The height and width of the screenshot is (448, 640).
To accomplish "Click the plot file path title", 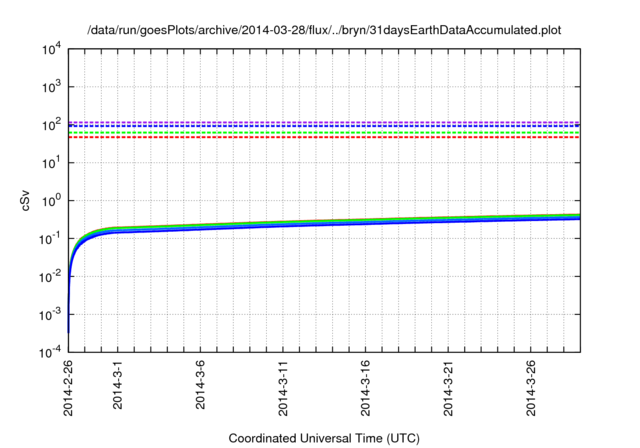I will pos(324,30).
